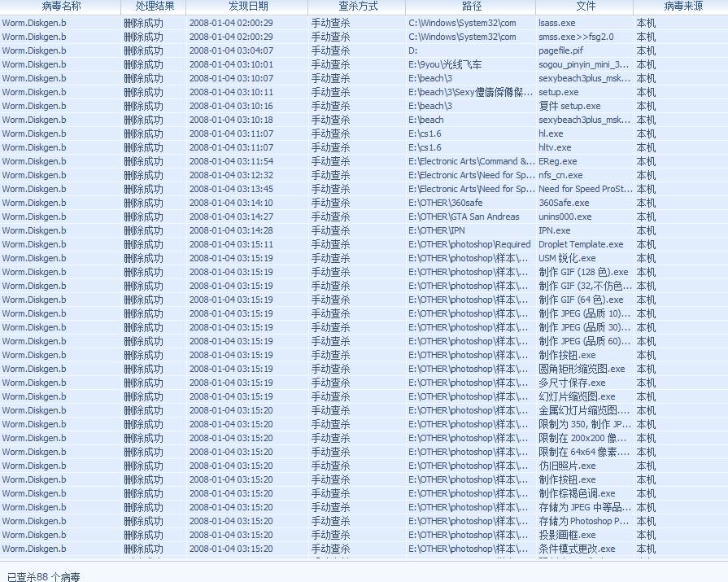Click 删除成功 in the 360Safe.exe row
Viewport: 728px width, 582px height.
point(143,203)
